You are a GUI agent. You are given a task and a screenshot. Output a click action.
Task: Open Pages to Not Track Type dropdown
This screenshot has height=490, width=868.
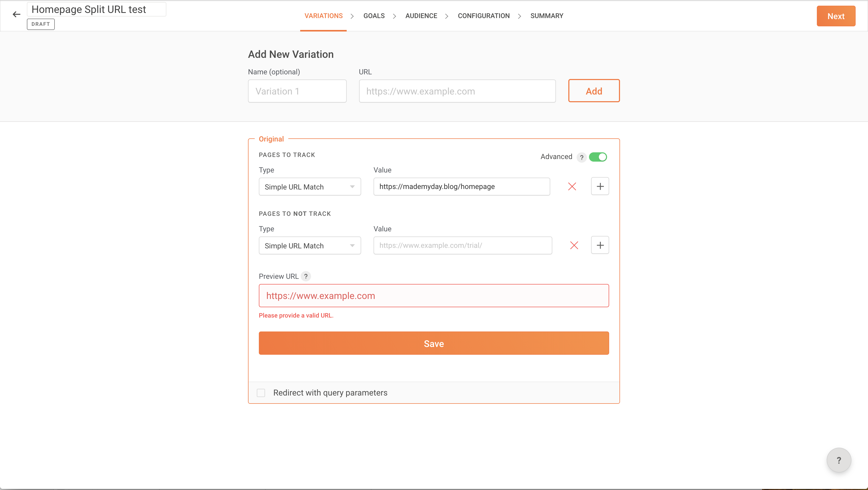[x=309, y=246]
